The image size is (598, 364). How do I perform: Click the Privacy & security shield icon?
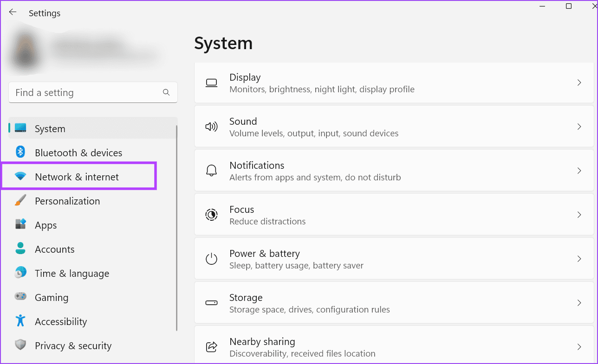20,345
